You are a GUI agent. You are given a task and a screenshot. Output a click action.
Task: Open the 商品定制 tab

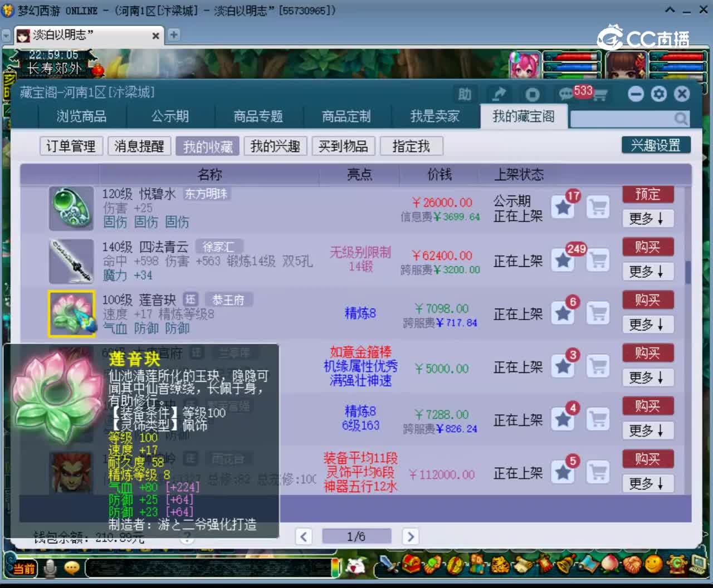346,116
